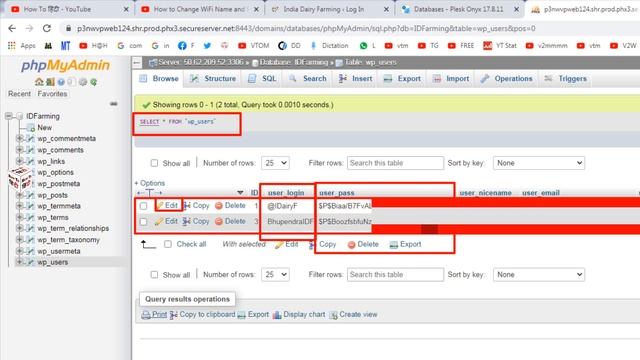Open phpMyAdmin home icon in sidebar
The height and width of the screenshot is (360, 640).
[x=39, y=82]
